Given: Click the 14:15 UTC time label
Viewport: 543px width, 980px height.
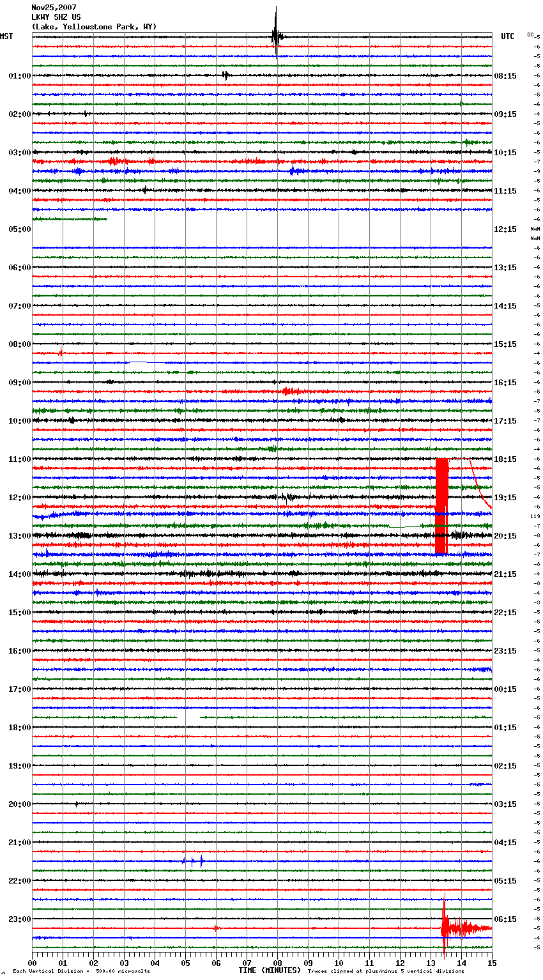Looking at the screenshot, I should (505, 306).
